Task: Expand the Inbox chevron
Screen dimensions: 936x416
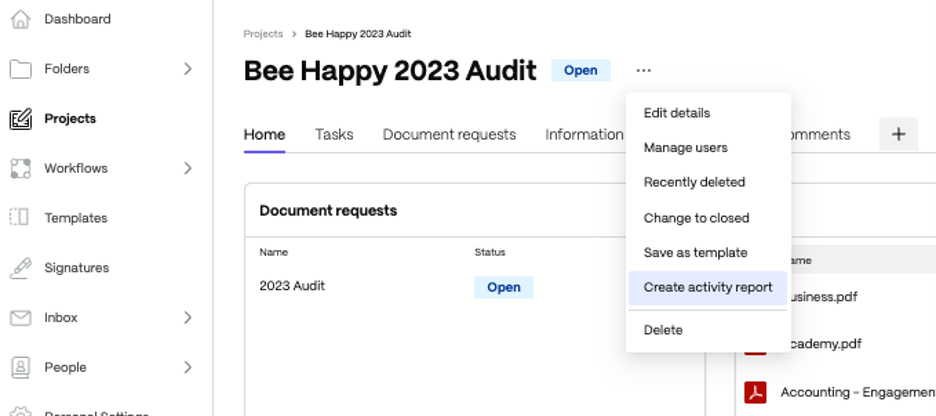Action: tap(187, 318)
